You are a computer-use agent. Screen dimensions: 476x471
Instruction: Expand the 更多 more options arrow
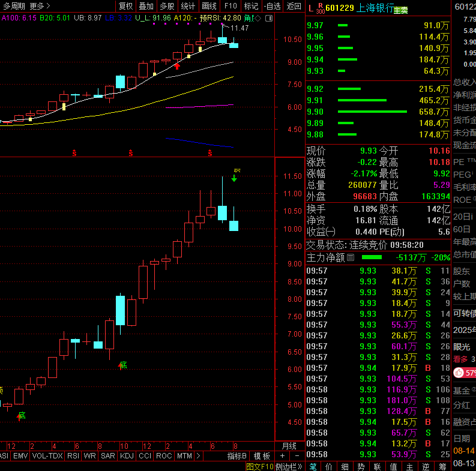[40, 6]
